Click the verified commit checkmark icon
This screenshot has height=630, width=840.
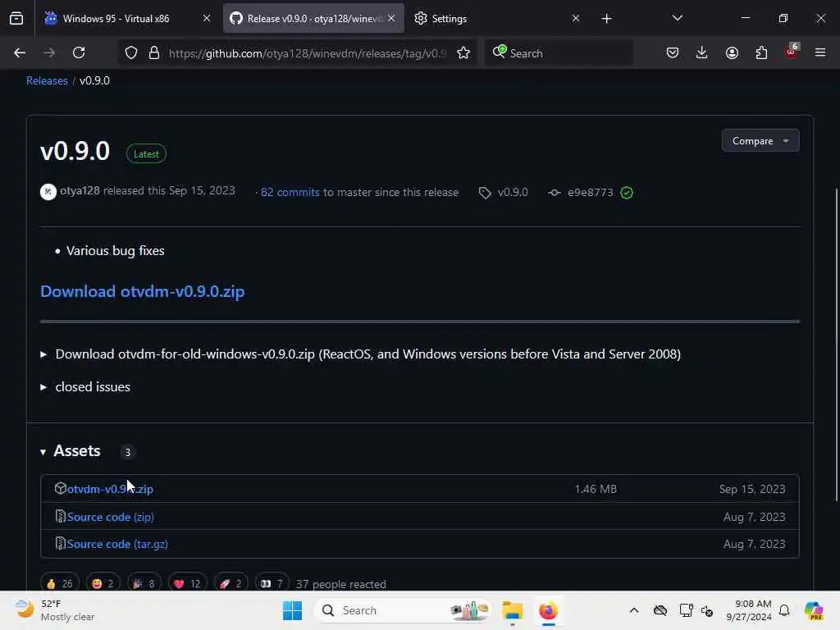pyautogui.click(x=627, y=193)
